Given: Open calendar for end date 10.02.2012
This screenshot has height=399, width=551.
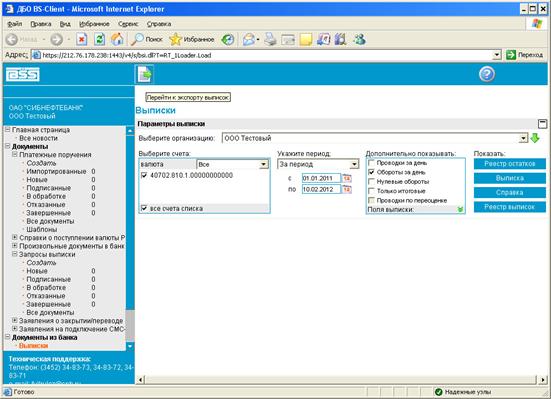Looking at the screenshot, I should 347,189.
